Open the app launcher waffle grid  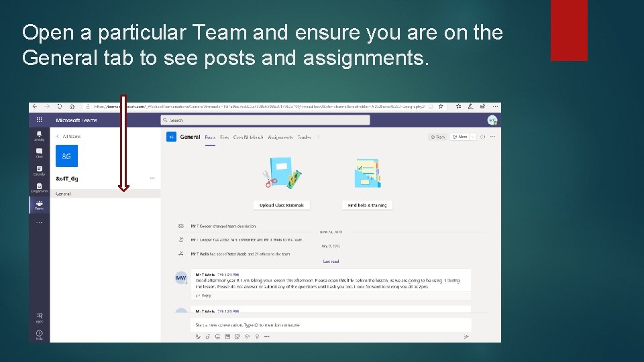(39, 120)
